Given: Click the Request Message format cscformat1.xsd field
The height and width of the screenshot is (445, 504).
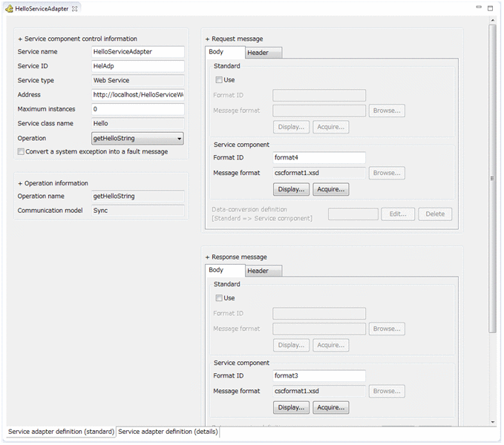Looking at the screenshot, I should coord(319,173).
